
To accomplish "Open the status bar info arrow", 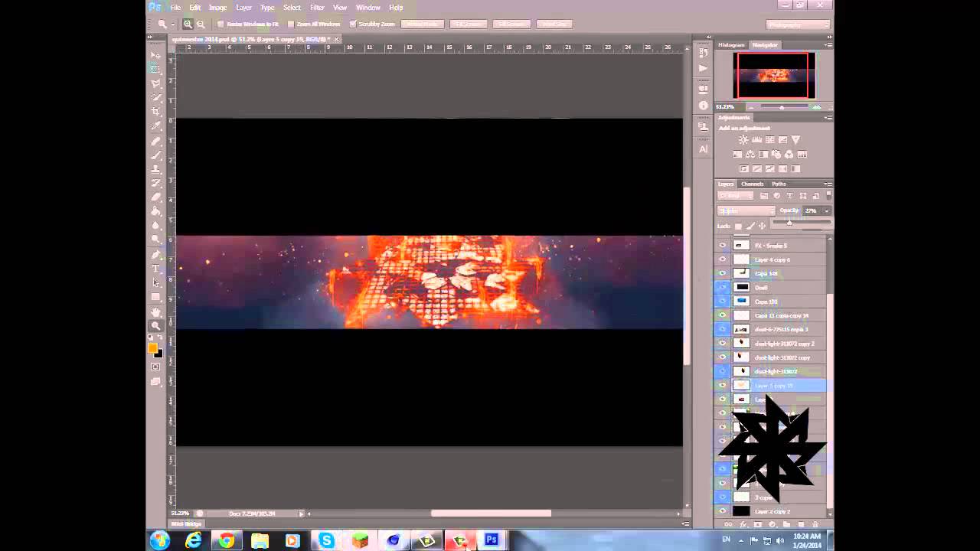I will 302,514.
